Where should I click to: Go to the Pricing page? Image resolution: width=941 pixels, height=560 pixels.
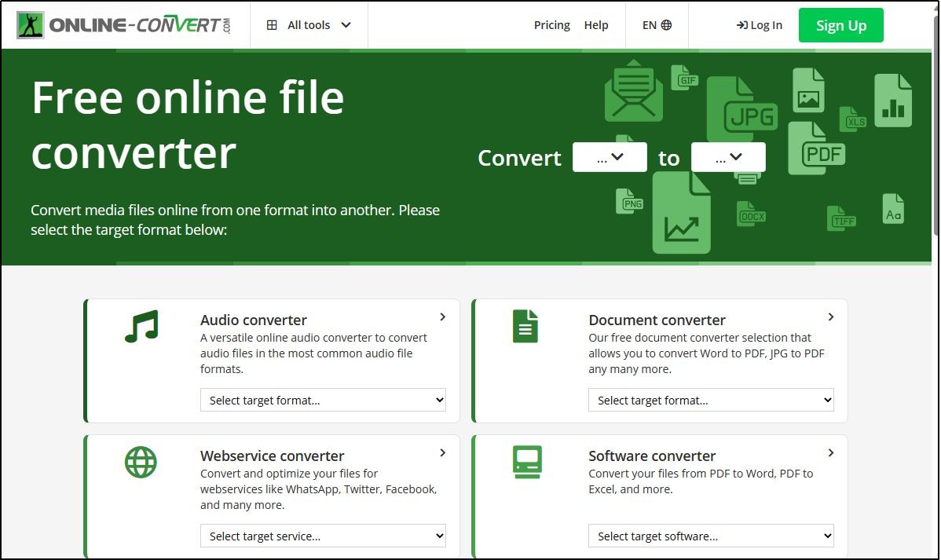tap(552, 25)
